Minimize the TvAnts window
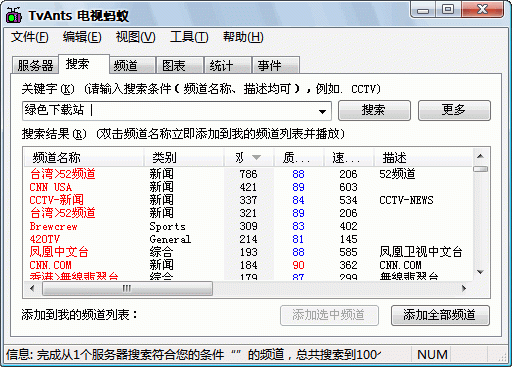 click(x=423, y=10)
